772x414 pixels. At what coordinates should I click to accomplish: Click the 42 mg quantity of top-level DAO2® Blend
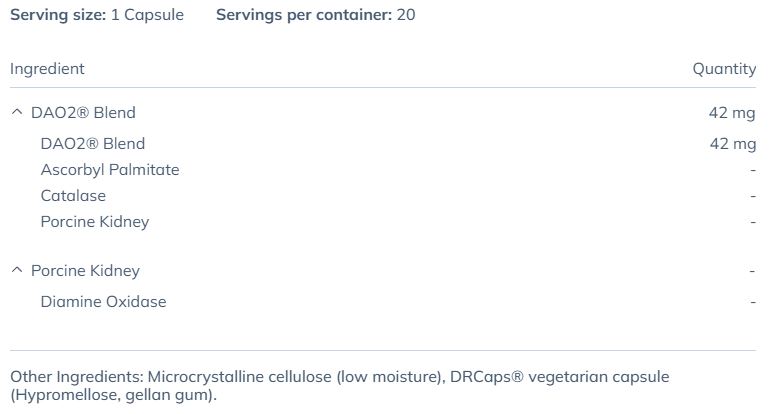point(732,113)
